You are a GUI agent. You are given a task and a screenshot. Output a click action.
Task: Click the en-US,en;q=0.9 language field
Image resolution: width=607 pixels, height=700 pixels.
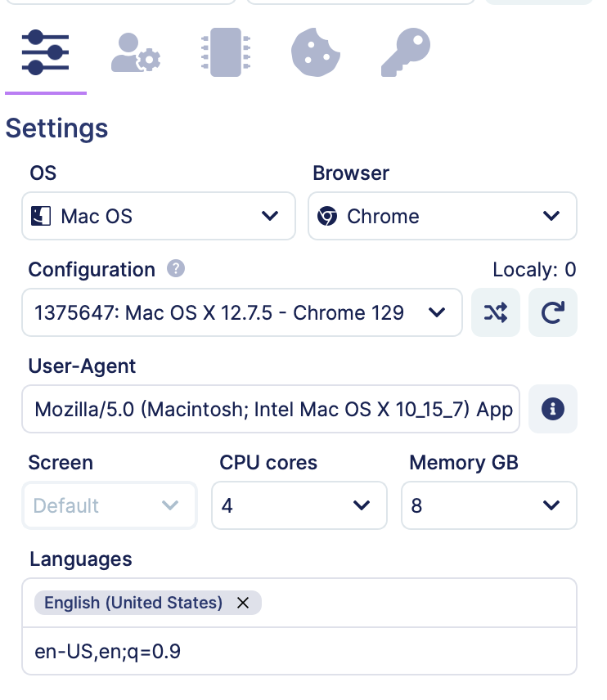(x=299, y=651)
